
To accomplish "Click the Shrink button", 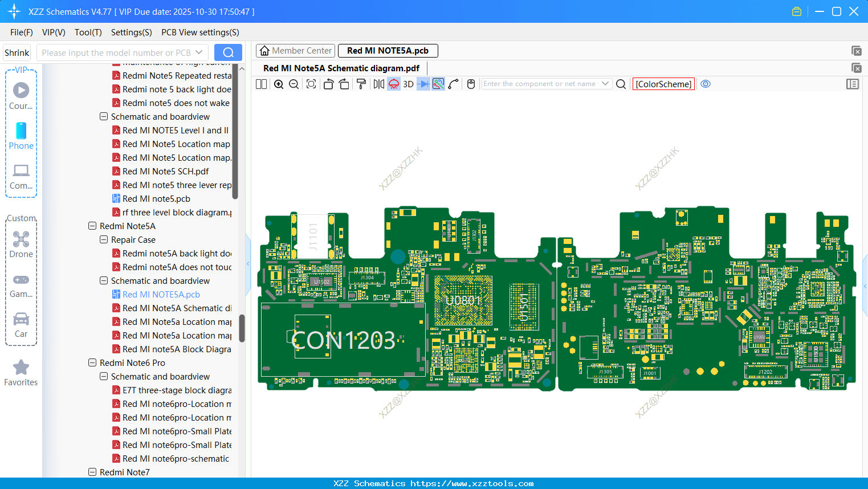I will click(17, 52).
